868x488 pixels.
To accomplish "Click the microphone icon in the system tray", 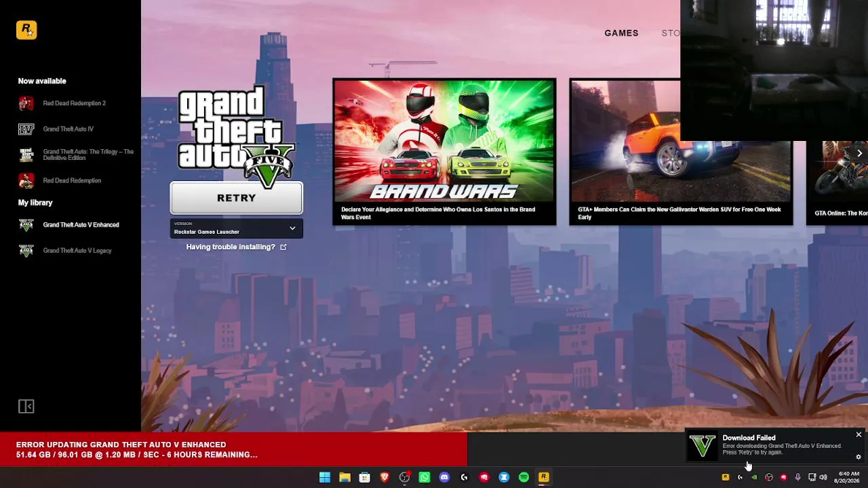I will coord(797,477).
